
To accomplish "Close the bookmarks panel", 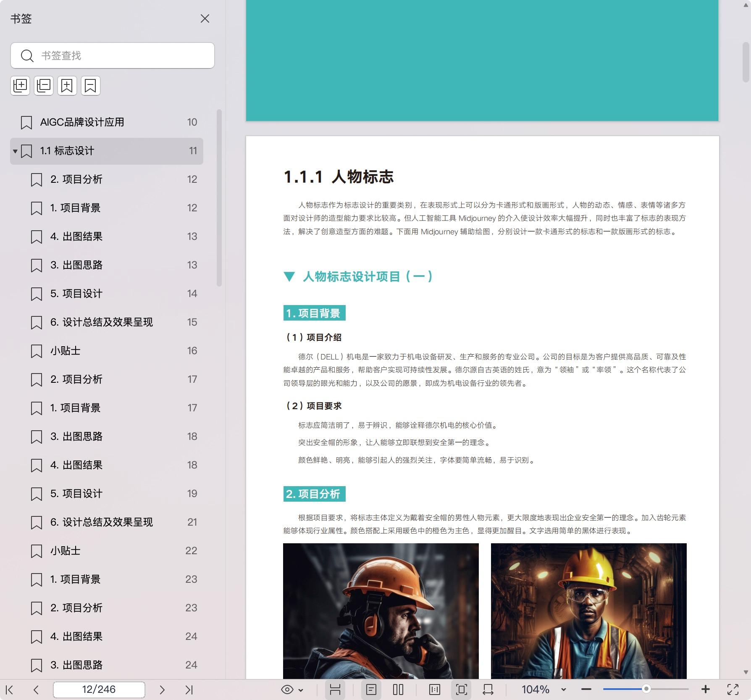I will (205, 19).
